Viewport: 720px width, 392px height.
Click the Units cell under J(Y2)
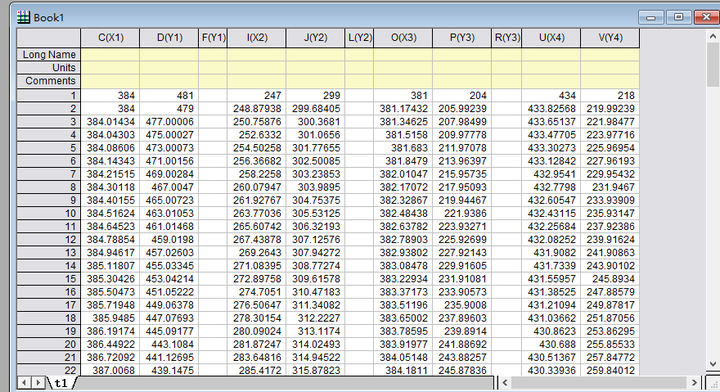(315, 68)
